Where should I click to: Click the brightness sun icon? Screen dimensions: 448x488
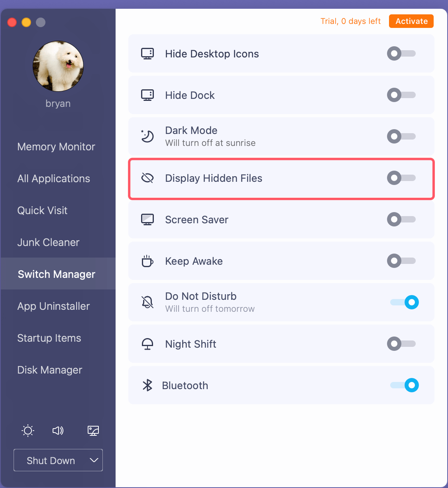28,431
